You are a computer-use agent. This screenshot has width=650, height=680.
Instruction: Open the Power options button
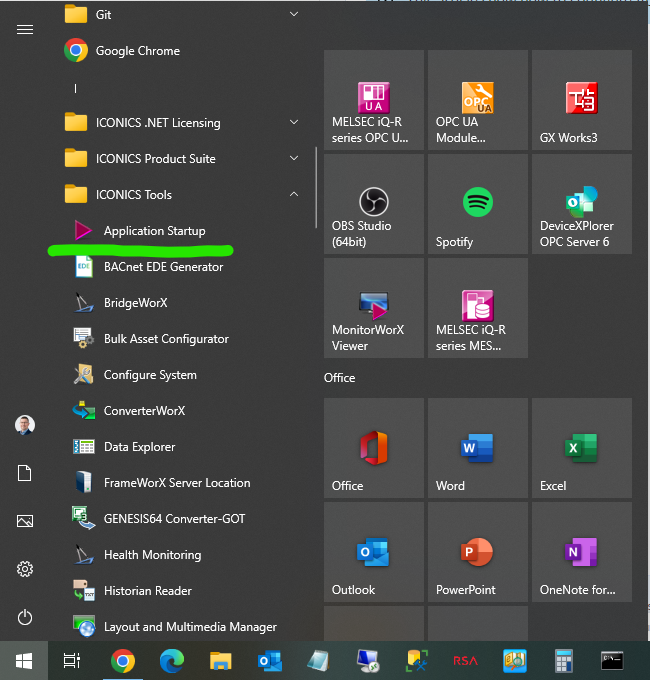(25, 617)
